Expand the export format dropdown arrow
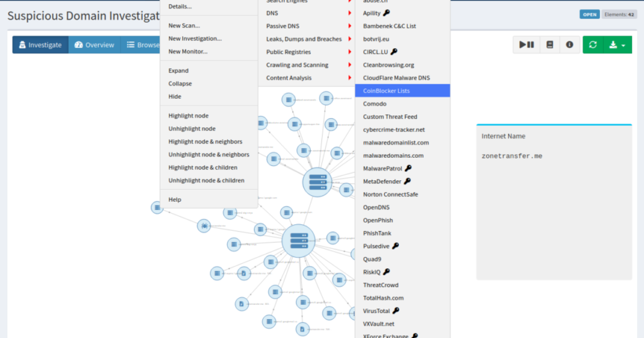Screen dimensions: 644x338 [x=624, y=45]
